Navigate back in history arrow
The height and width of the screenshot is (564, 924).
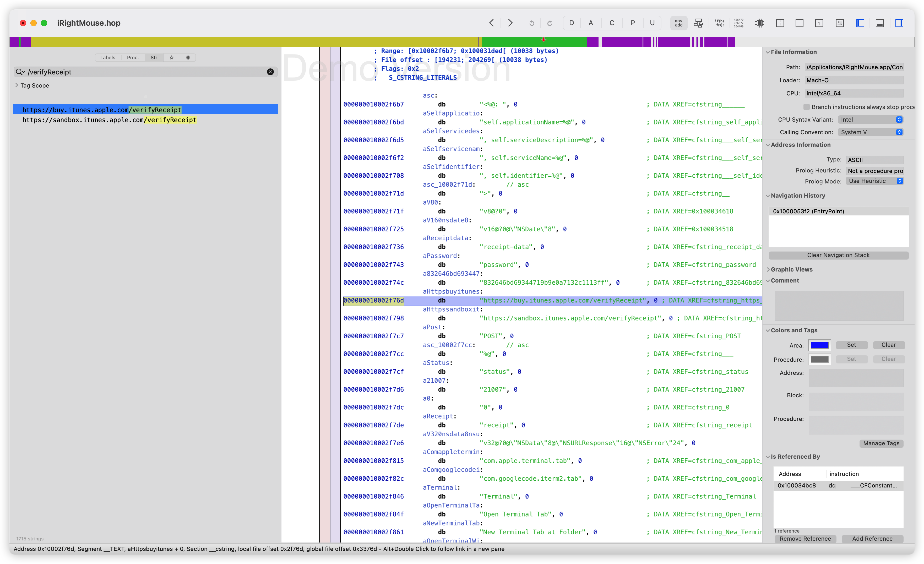click(491, 23)
